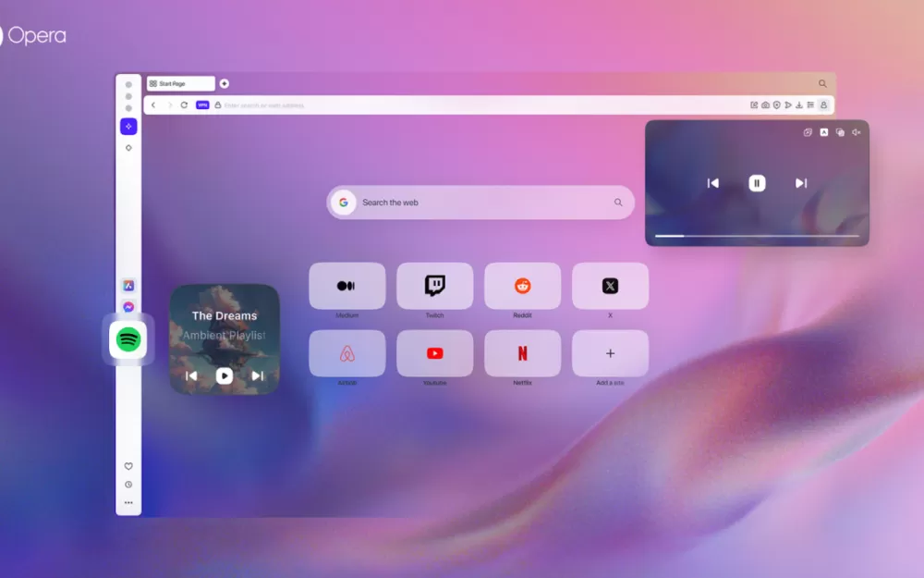Select the Start Page tab
924x578 pixels.
(181, 84)
